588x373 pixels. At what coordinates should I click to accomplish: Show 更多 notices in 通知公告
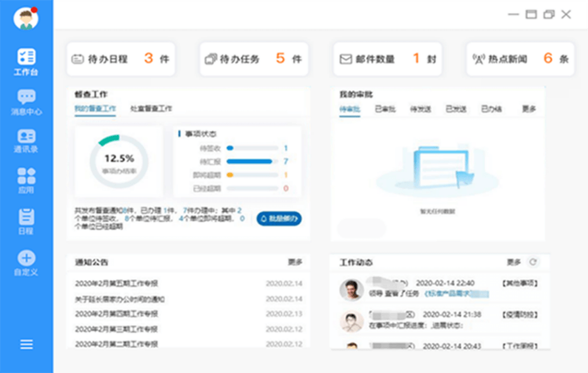(x=295, y=262)
